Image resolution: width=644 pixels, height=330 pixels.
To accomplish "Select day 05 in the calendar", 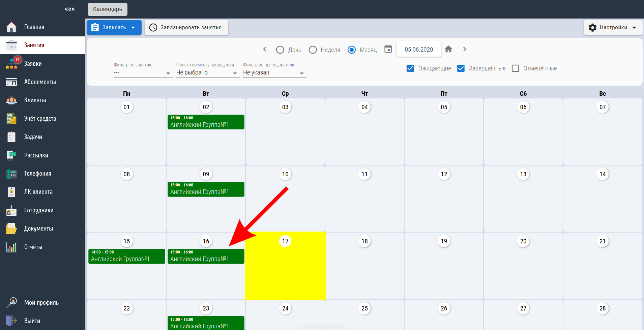I will click(444, 107).
